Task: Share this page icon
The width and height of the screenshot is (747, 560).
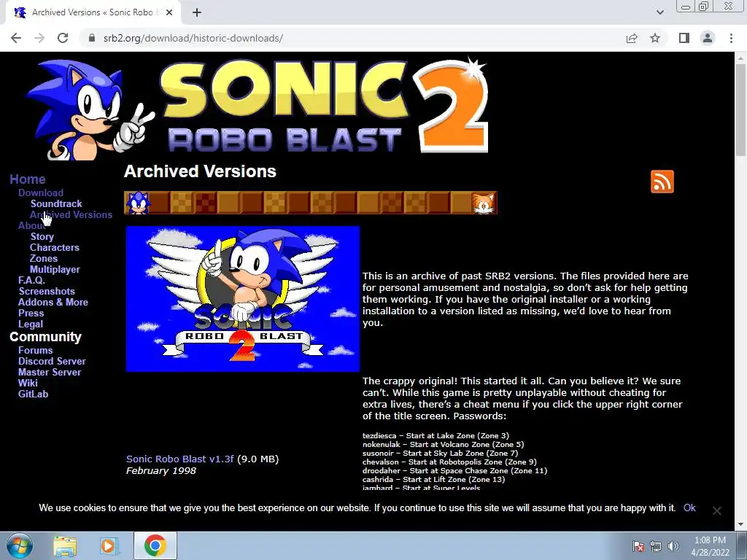Action: (632, 38)
